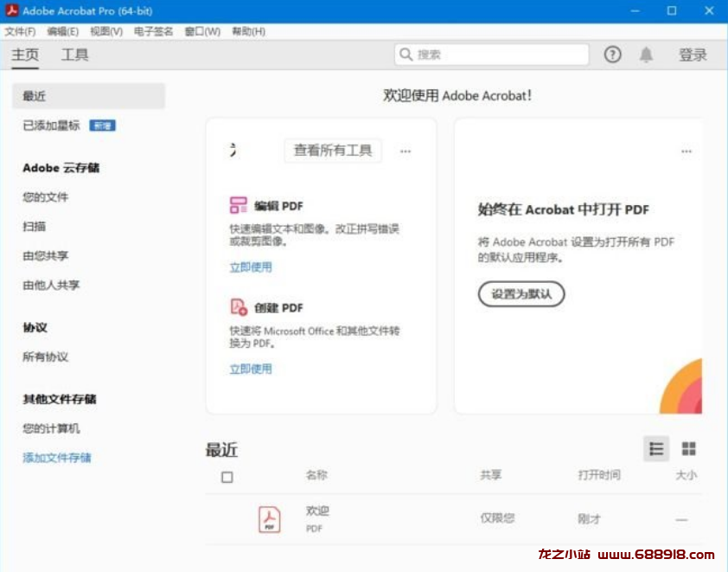728x572 pixels.
Task: Open more options on default PDF card
Action: tap(686, 151)
